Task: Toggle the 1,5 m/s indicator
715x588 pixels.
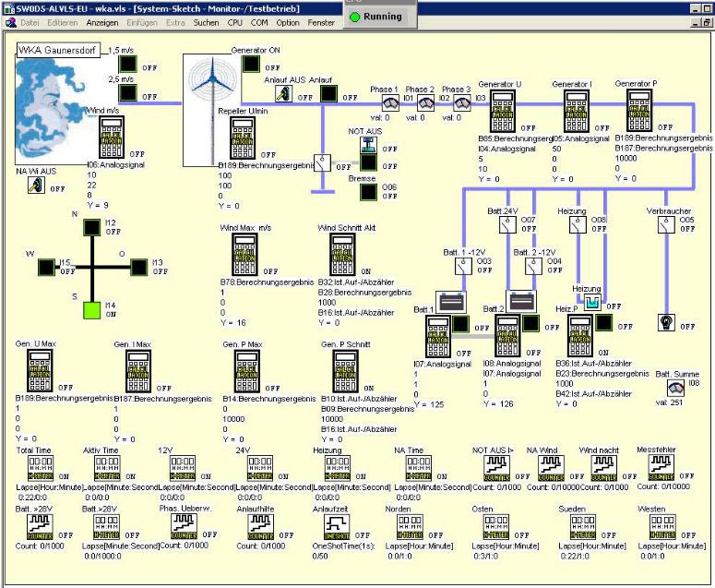Action: (x=127, y=65)
